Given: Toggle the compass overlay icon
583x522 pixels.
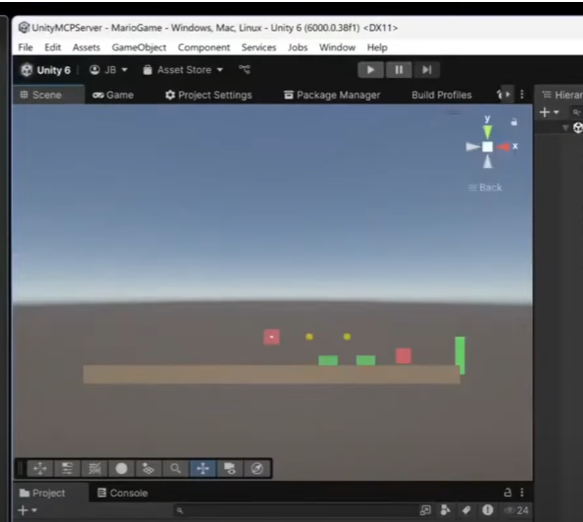Looking at the screenshot, I should coord(257,468).
